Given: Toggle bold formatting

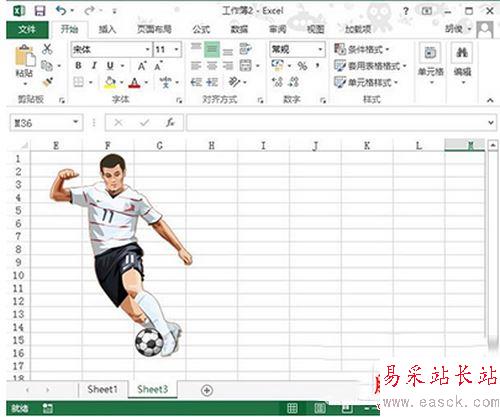Looking at the screenshot, I should click(78, 66).
